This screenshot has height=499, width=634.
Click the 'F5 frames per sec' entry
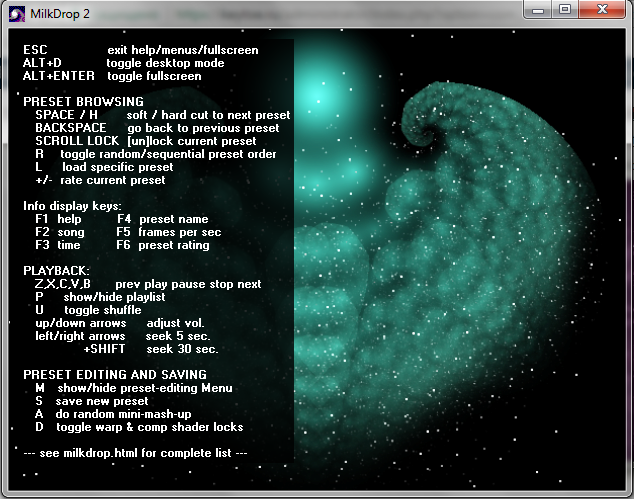pos(168,232)
